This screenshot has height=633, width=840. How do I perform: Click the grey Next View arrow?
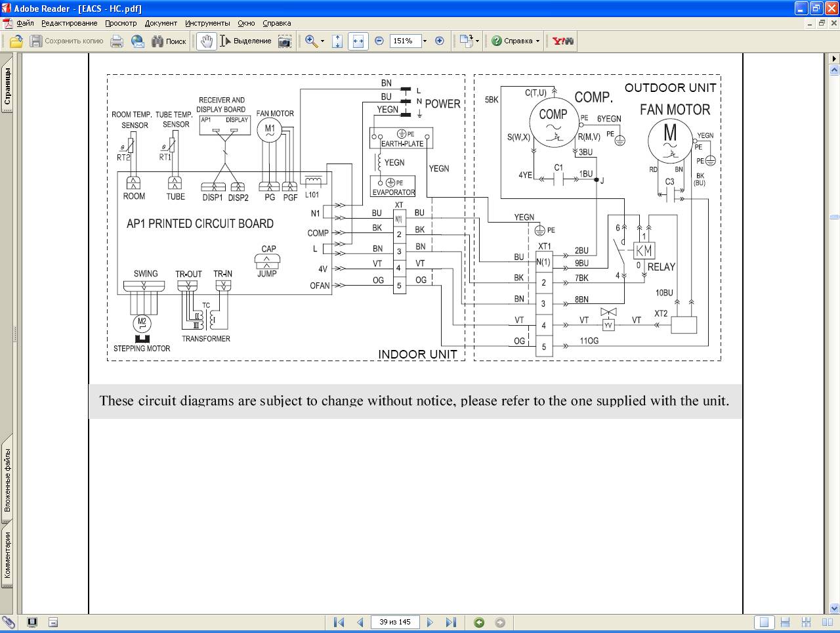pyautogui.click(x=500, y=622)
